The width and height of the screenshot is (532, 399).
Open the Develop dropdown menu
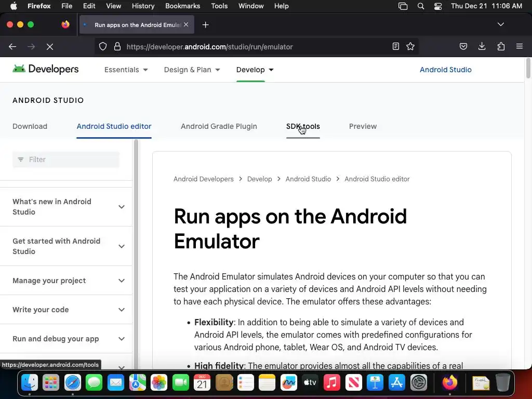click(255, 70)
